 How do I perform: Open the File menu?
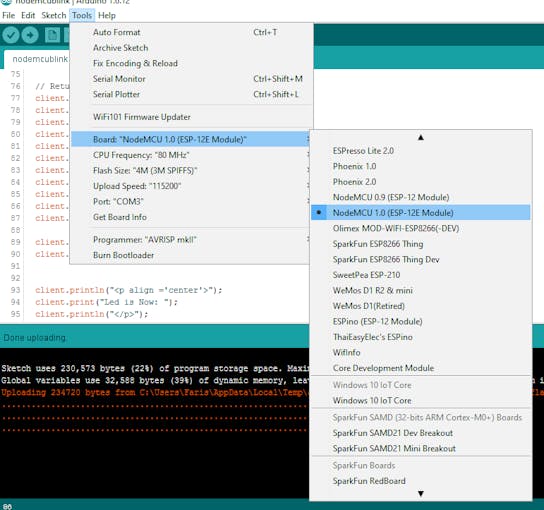click(8, 15)
